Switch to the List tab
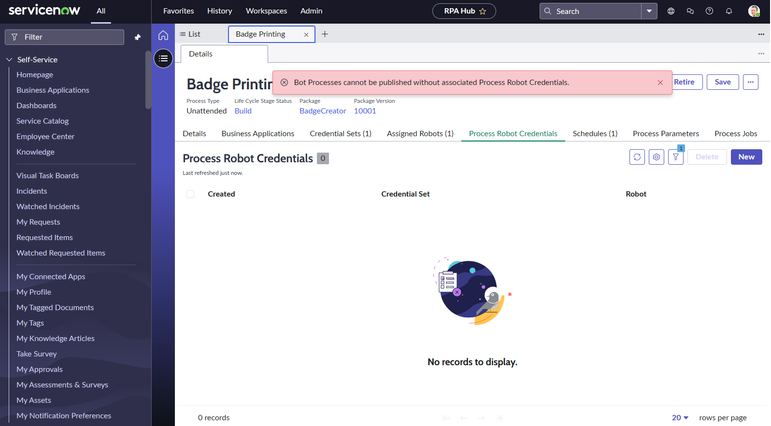771x426 pixels. click(190, 34)
